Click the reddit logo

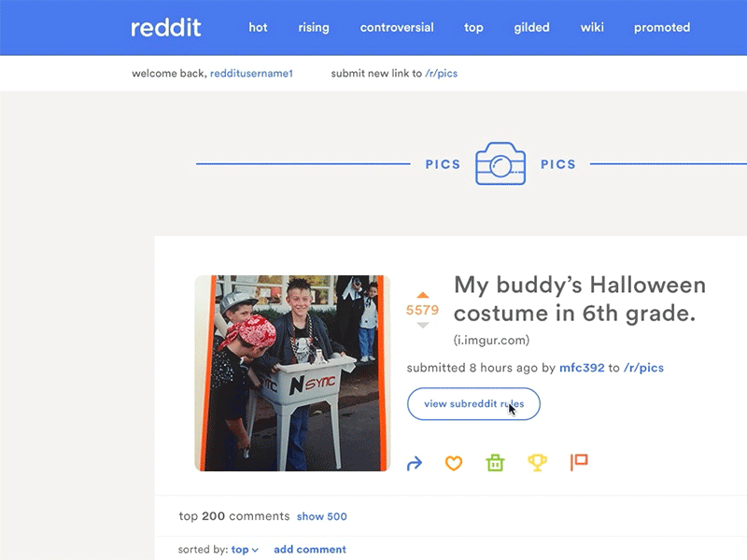(166, 28)
